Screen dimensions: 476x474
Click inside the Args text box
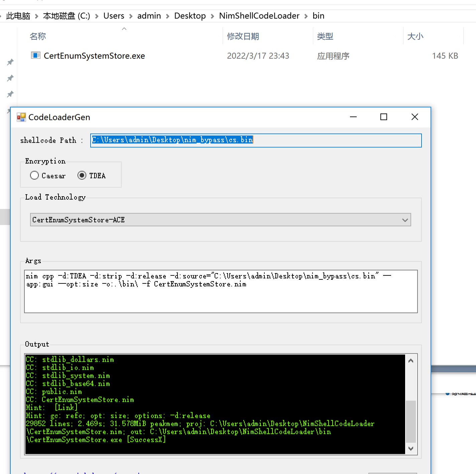[x=221, y=291]
